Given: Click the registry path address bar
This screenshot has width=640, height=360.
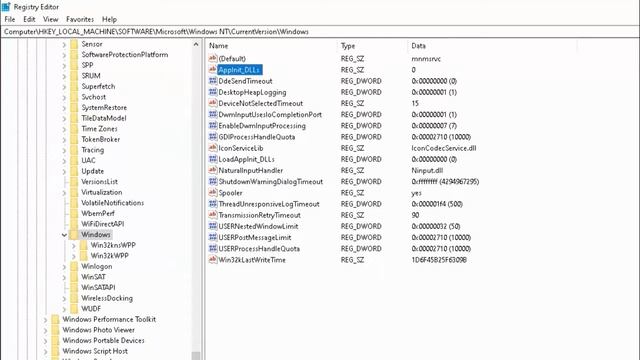Looking at the screenshot, I should point(320,32).
